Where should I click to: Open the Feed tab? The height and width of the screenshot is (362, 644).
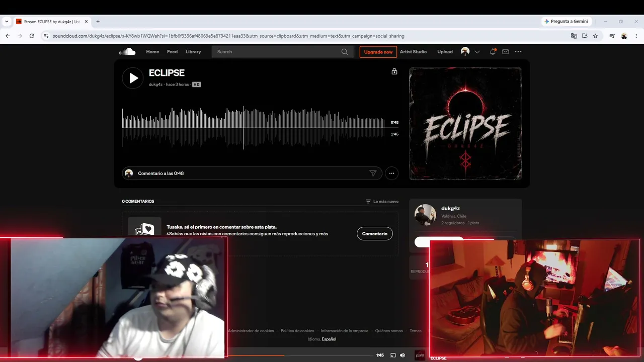[172, 52]
